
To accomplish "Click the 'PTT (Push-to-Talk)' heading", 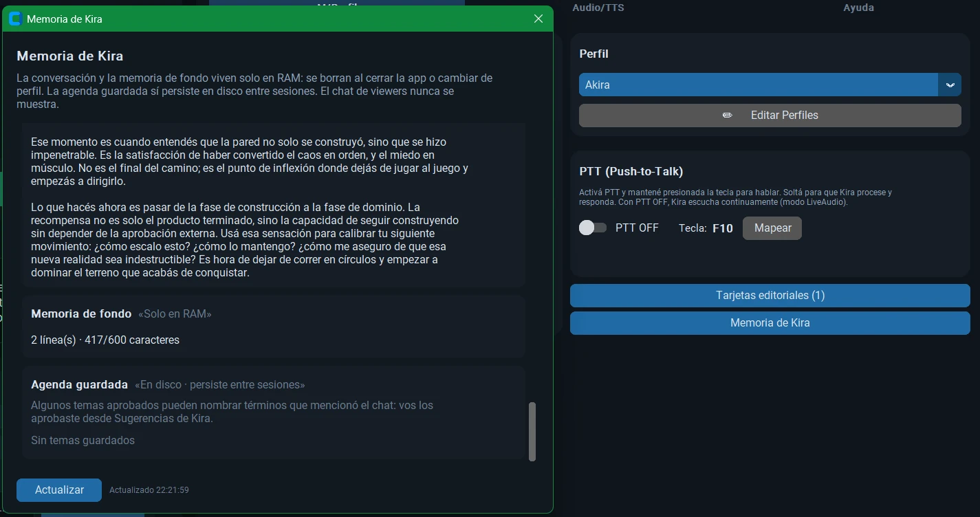I will 631,172.
